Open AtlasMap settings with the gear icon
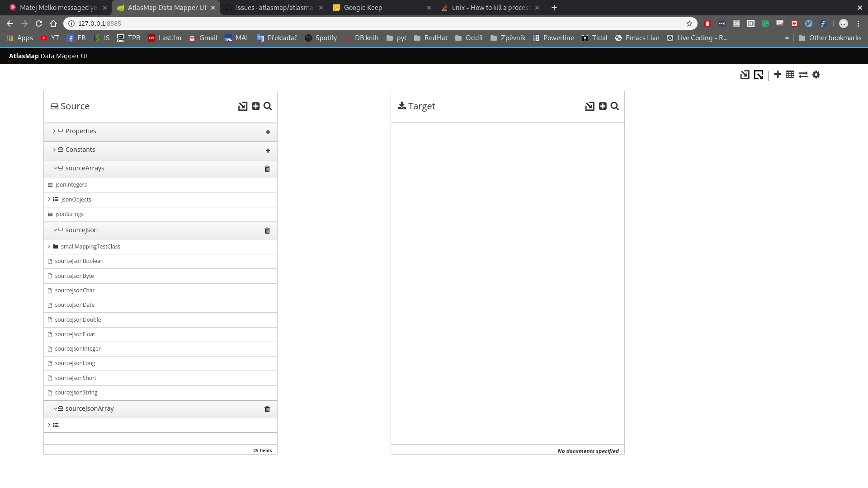This screenshot has width=868, height=488. pos(816,75)
